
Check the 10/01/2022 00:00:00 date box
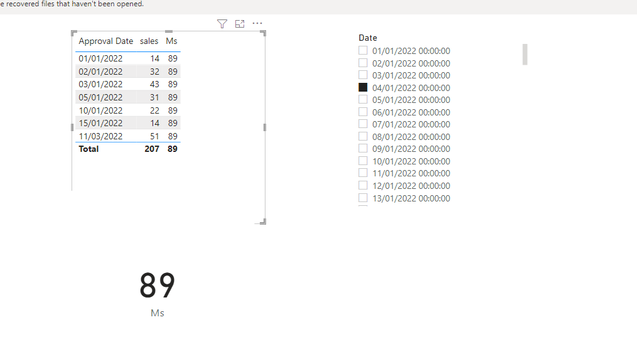(x=363, y=161)
